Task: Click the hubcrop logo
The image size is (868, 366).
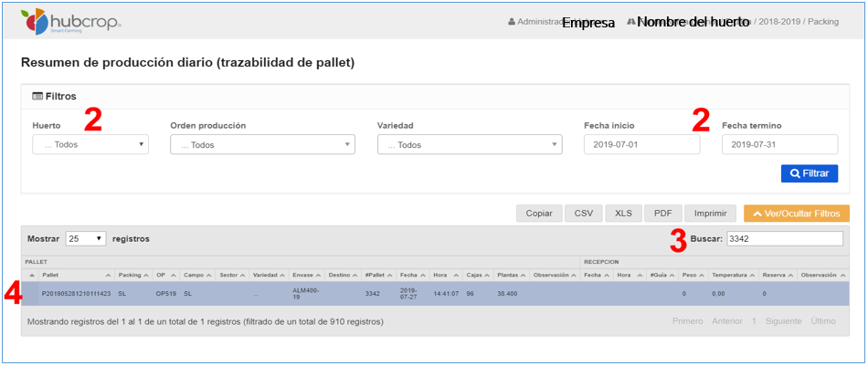Action: coord(71,22)
